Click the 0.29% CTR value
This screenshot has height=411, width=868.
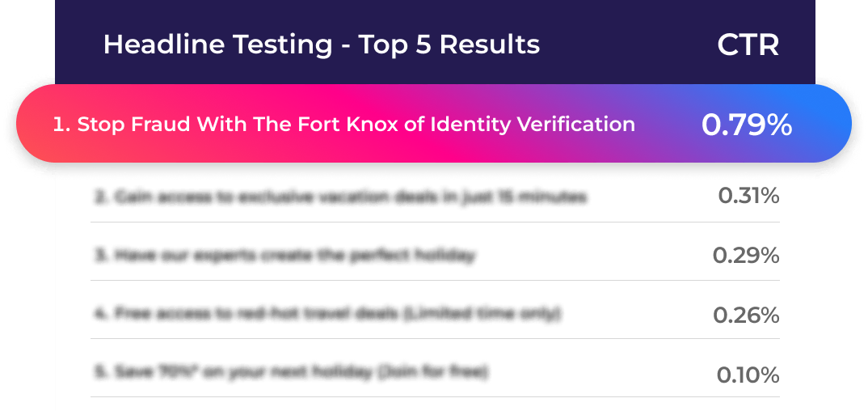(x=746, y=256)
